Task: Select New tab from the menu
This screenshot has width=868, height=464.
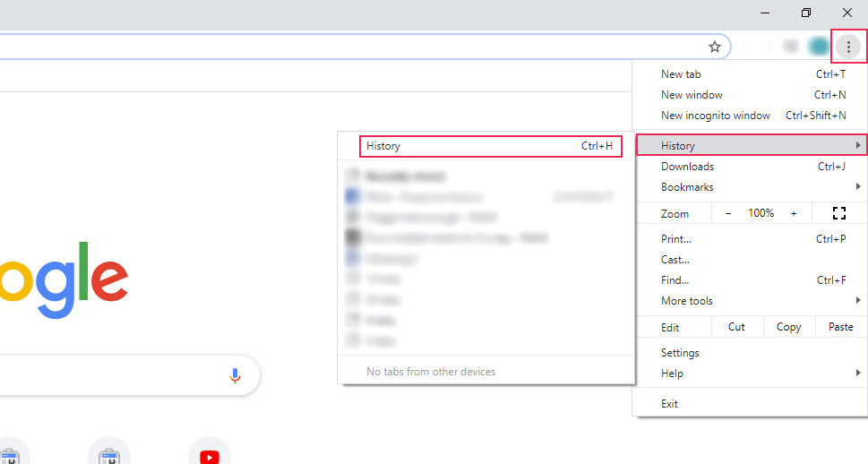Action: pos(750,74)
